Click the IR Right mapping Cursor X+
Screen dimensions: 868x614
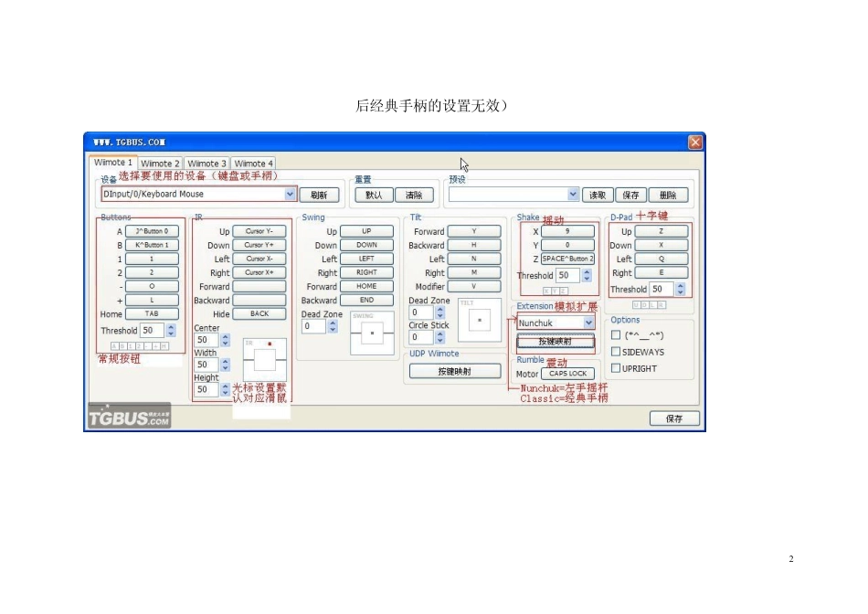(x=259, y=272)
